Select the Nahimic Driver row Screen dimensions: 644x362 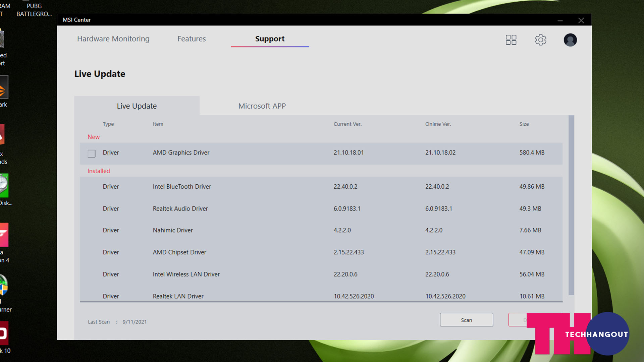pyautogui.click(x=321, y=230)
